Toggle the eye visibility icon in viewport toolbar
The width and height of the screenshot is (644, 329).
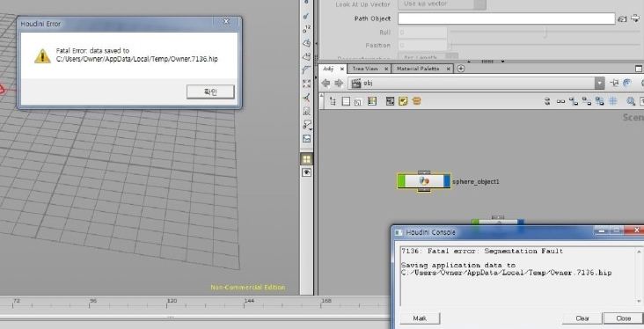coord(306,172)
